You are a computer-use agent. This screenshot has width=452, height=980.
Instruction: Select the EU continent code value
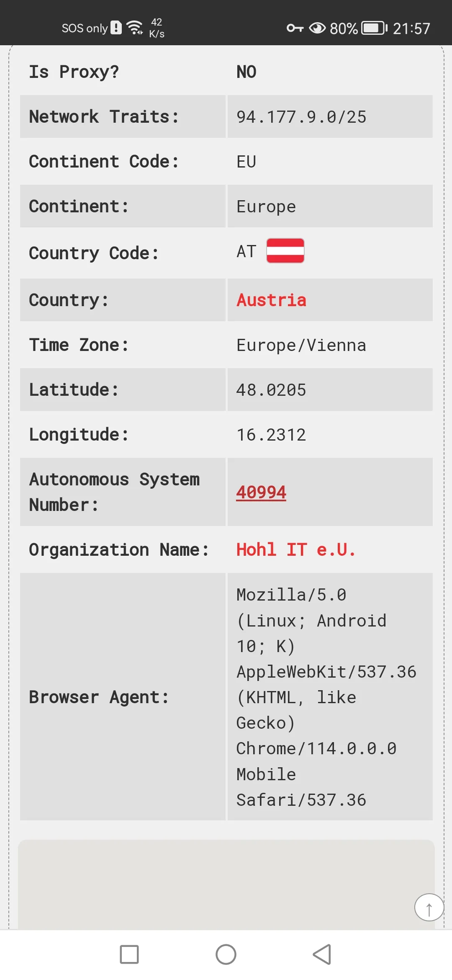point(247,162)
